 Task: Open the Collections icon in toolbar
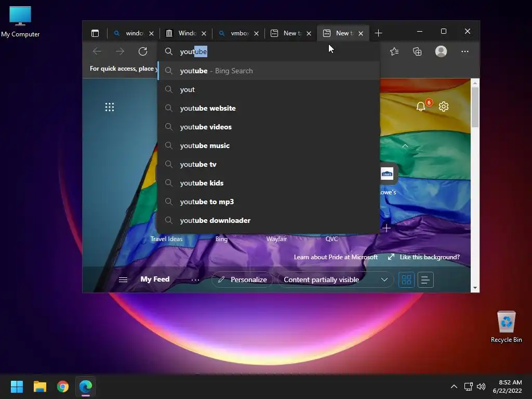(x=417, y=51)
